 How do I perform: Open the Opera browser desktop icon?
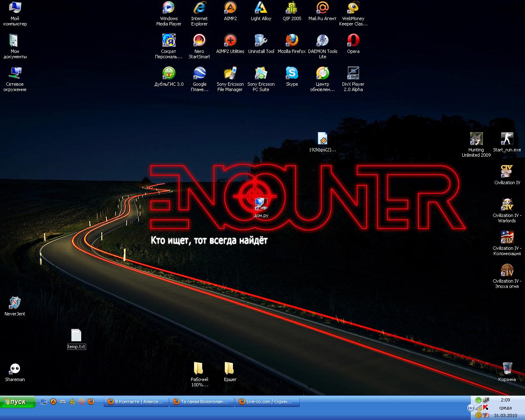point(353,41)
